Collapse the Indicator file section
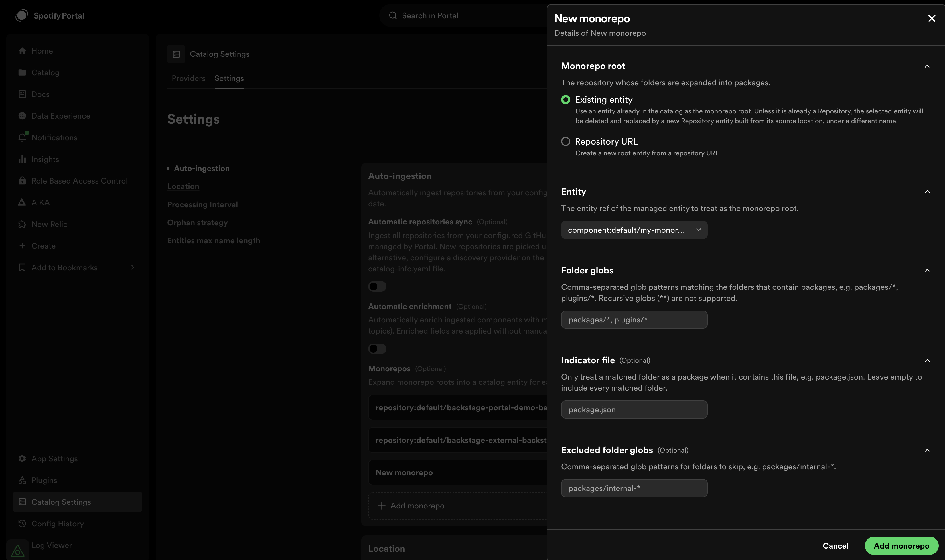This screenshot has width=945, height=560. click(x=927, y=361)
